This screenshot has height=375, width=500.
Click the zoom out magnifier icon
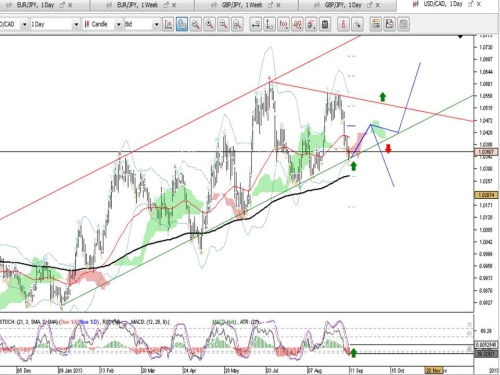click(x=223, y=24)
